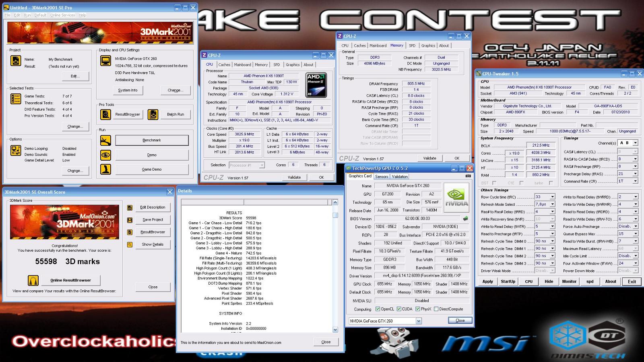Click the Demo eye icon
644x362 pixels.
[105, 155]
